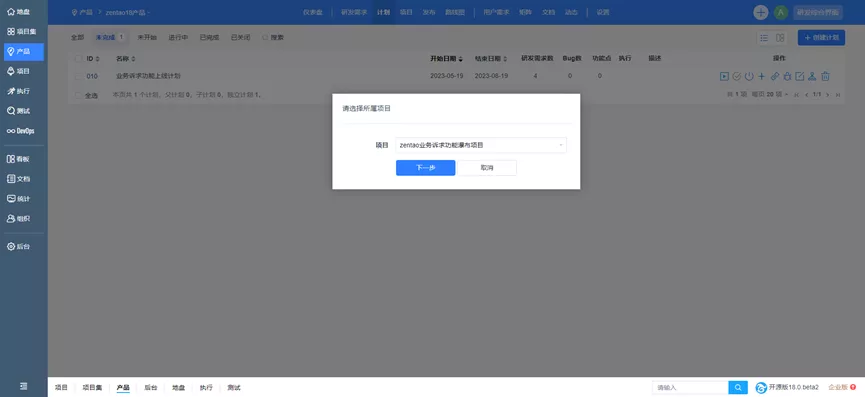Open the 项目 dropdown in the dialog
Image resolution: width=865 pixels, height=397 pixels.
coord(481,145)
